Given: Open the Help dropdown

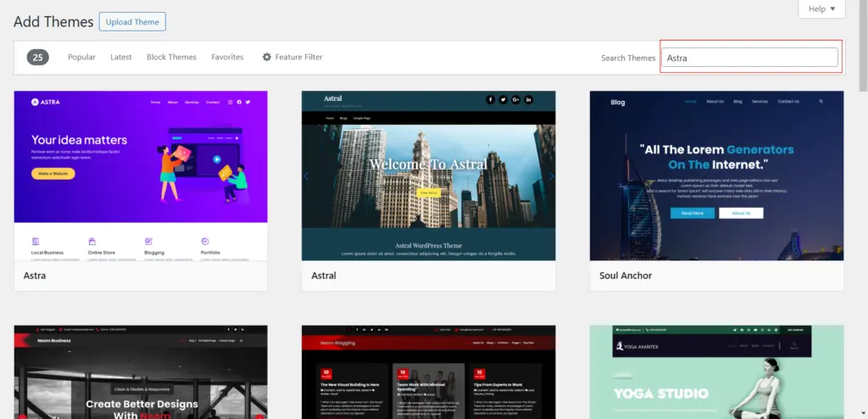Looking at the screenshot, I should tap(821, 8).
